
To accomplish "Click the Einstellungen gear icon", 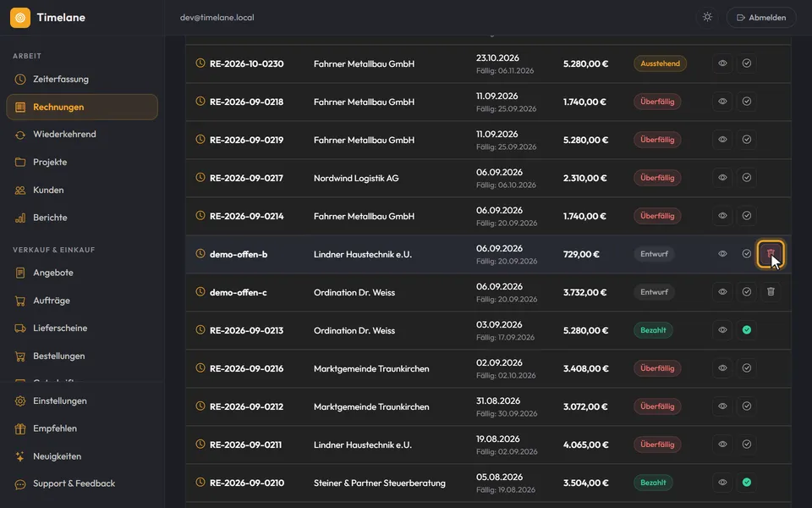I will pyautogui.click(x=20, y=400).
